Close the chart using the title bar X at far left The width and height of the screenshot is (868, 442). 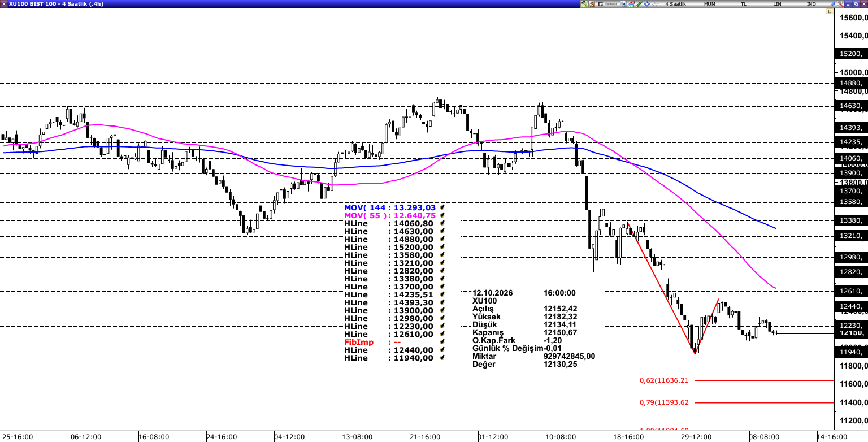coord(4,4)
